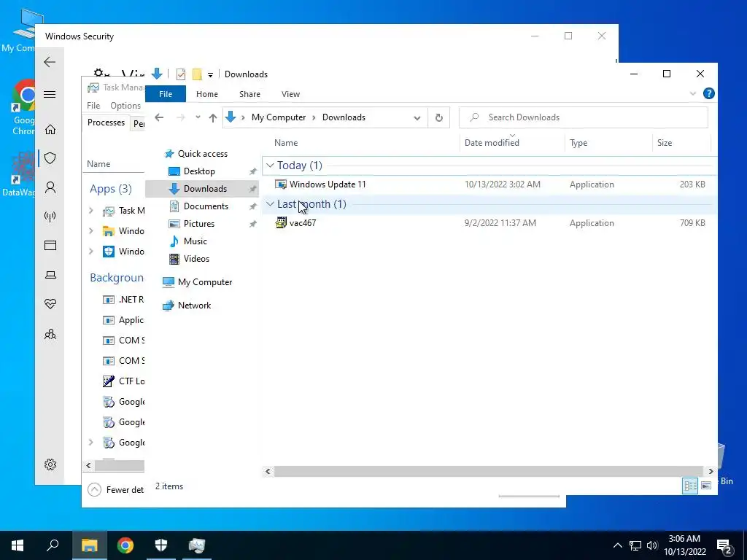This screenshot has height=560, width=747.
Task: Click the Search Downloads field
Action: pos(583,117)
